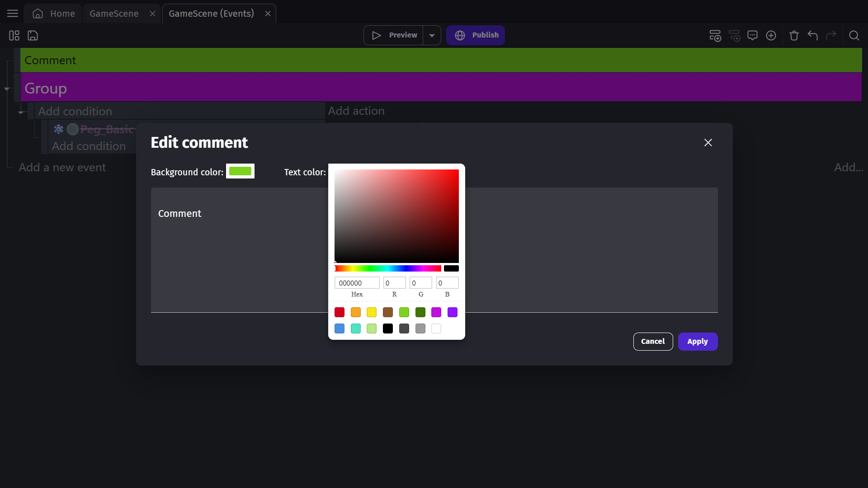The width and height of the screenshot is (868, 488).
Task: Collapse the sub-event tree arrow
Action: click(x=21, y=112)
